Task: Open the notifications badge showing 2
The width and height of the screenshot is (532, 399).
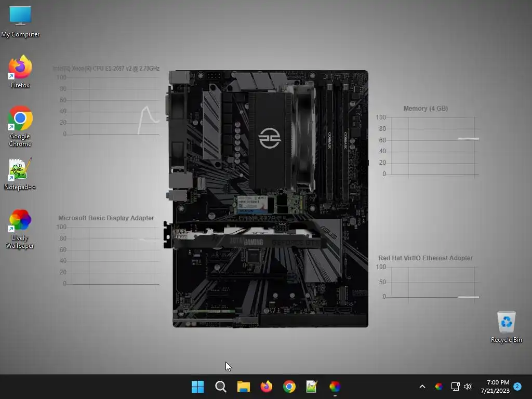Action: [x=517, y=387]
